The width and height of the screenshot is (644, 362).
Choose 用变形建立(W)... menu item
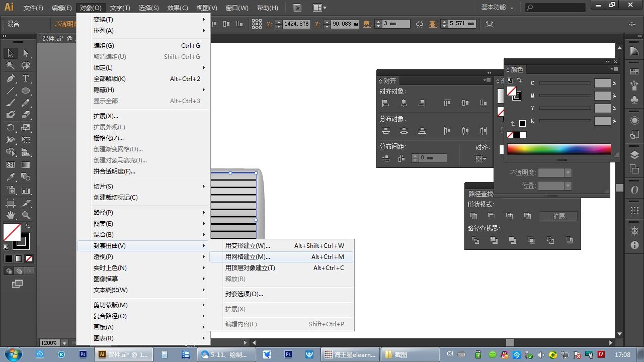[x=281, y=246]
